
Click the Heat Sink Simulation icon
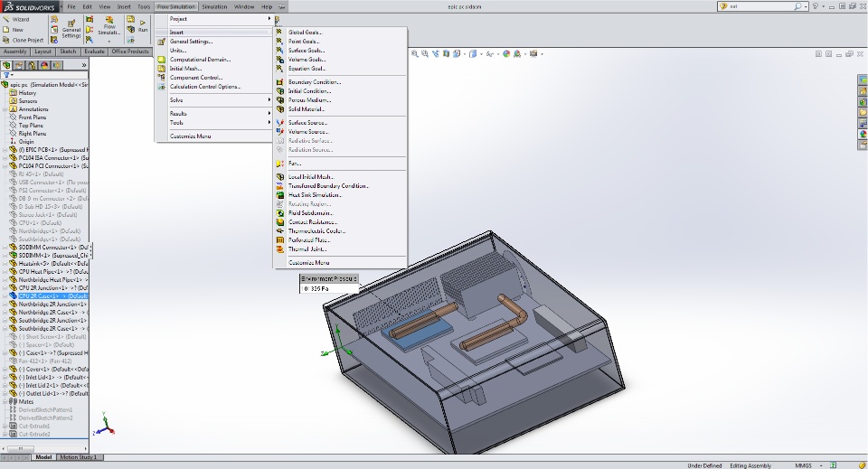point(280,194)
